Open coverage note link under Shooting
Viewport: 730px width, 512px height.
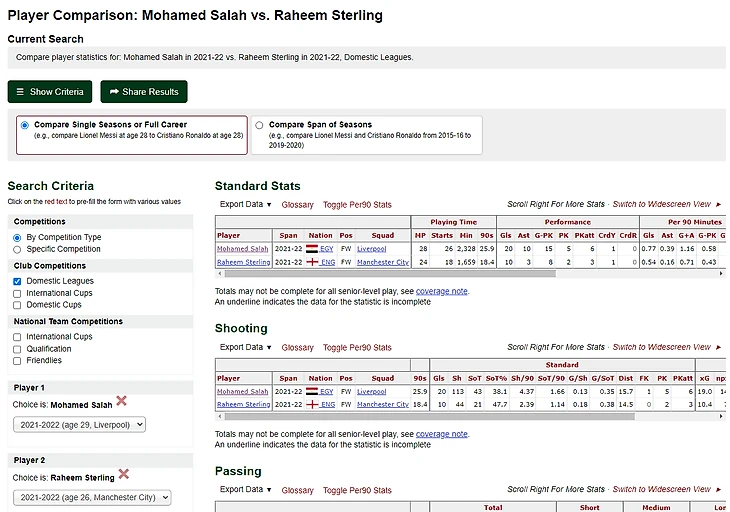pyautogui.click(x=442, y=434)
